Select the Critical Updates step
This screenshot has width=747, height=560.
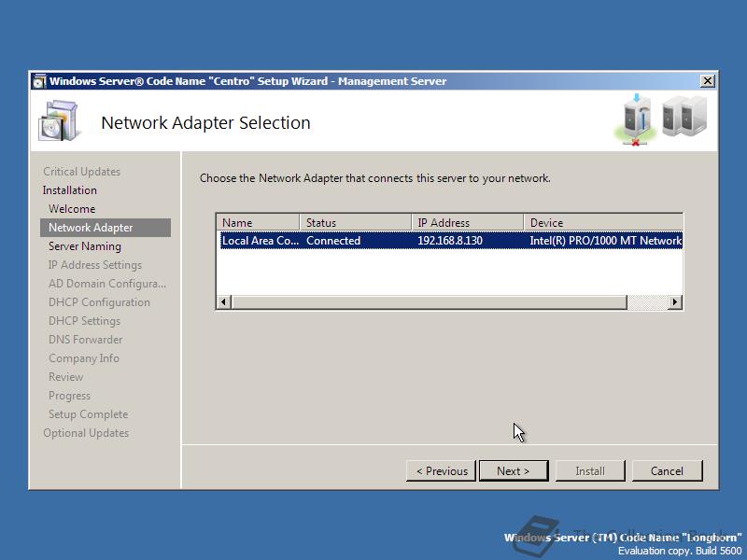(81, 172)
